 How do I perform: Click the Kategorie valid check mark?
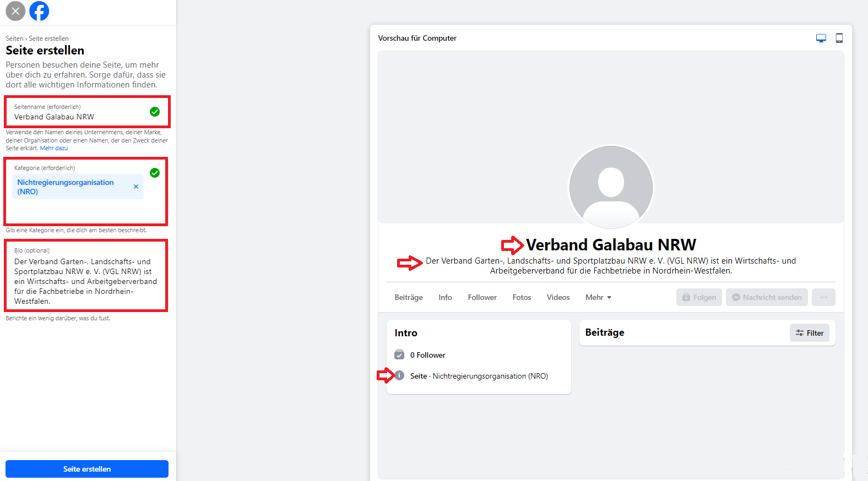coord(155,173)
